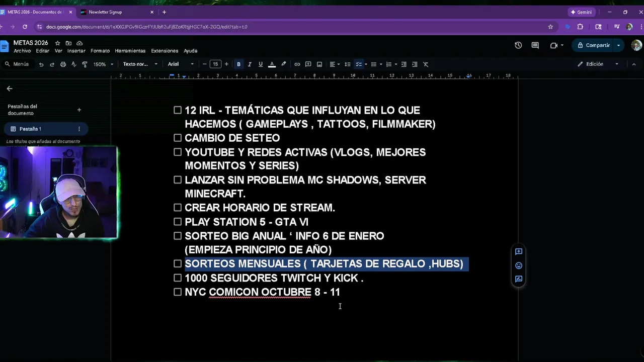Click the undo arrow icon
The image size is (644, 362).
(41, 64)
